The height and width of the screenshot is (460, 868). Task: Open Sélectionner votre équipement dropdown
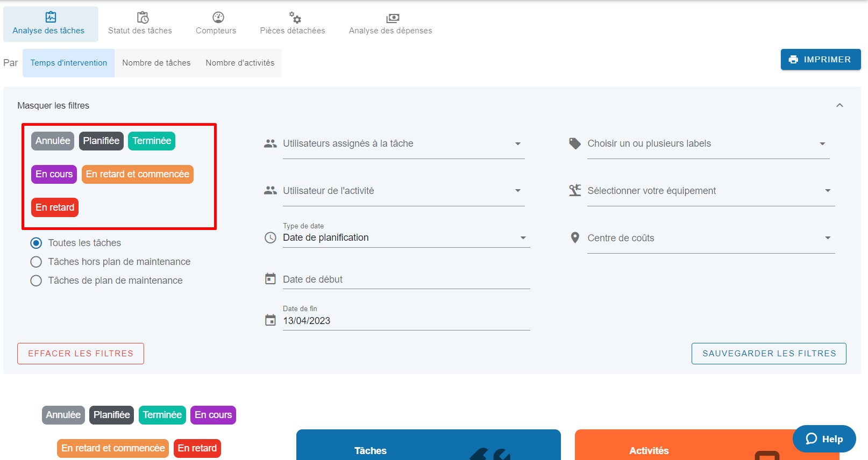click(x=710, y=191)
